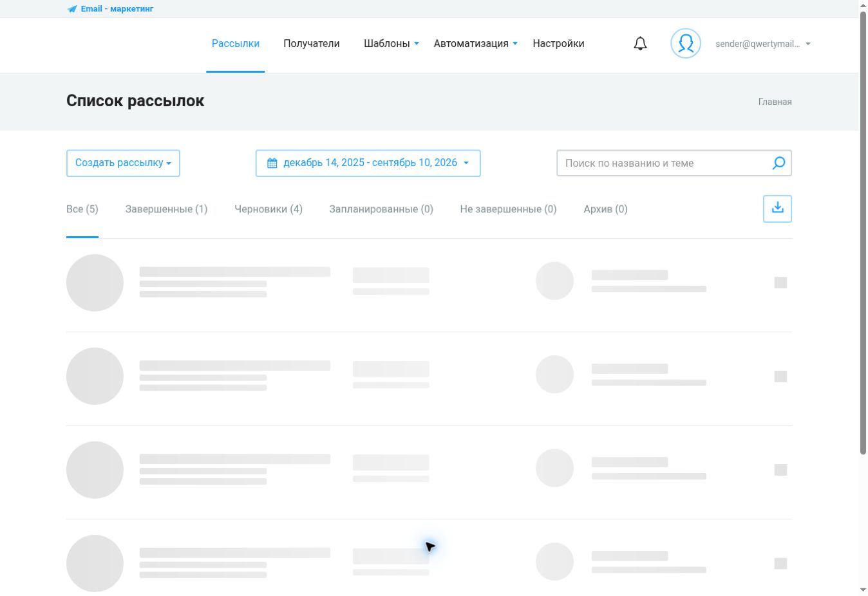Switch to Завершенные (1) tab
This screenshot has height=596, width=868.
point(166,209)
